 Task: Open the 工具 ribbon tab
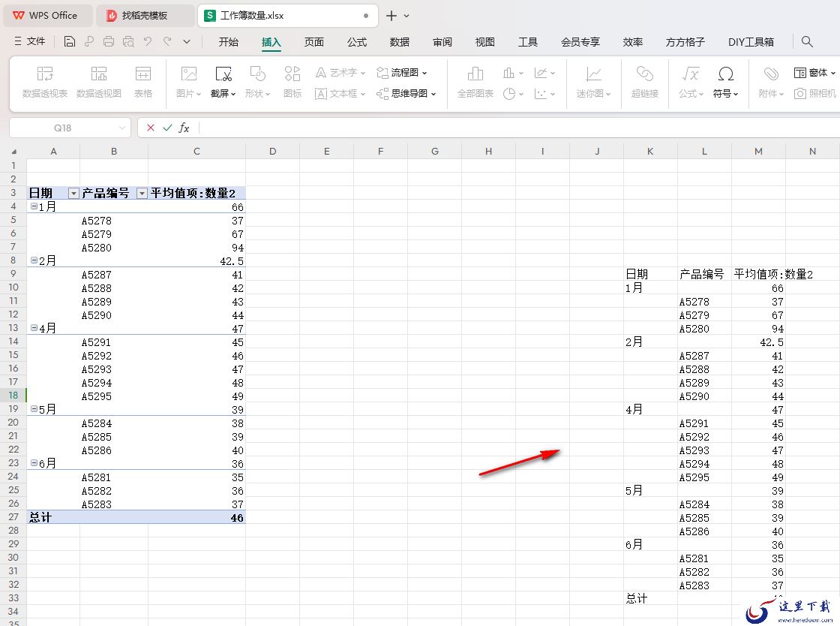click(x=528, y=42)
